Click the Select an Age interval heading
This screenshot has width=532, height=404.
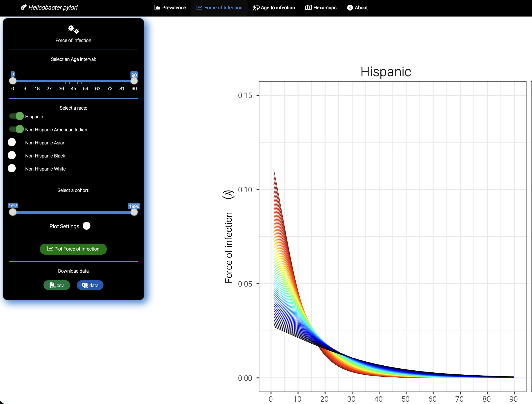pos(73,59)
